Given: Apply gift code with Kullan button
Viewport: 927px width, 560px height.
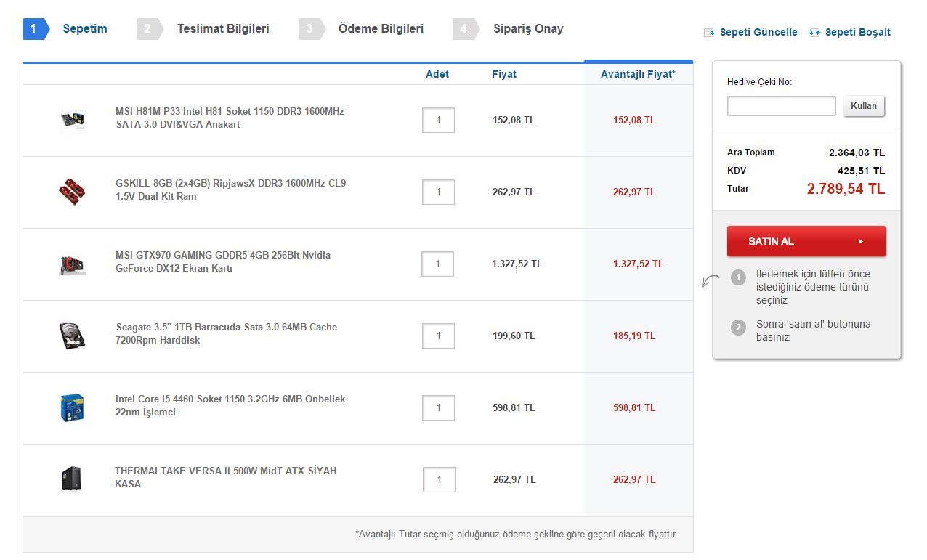Looking at the screenshot, I should [x=864, y=106].
